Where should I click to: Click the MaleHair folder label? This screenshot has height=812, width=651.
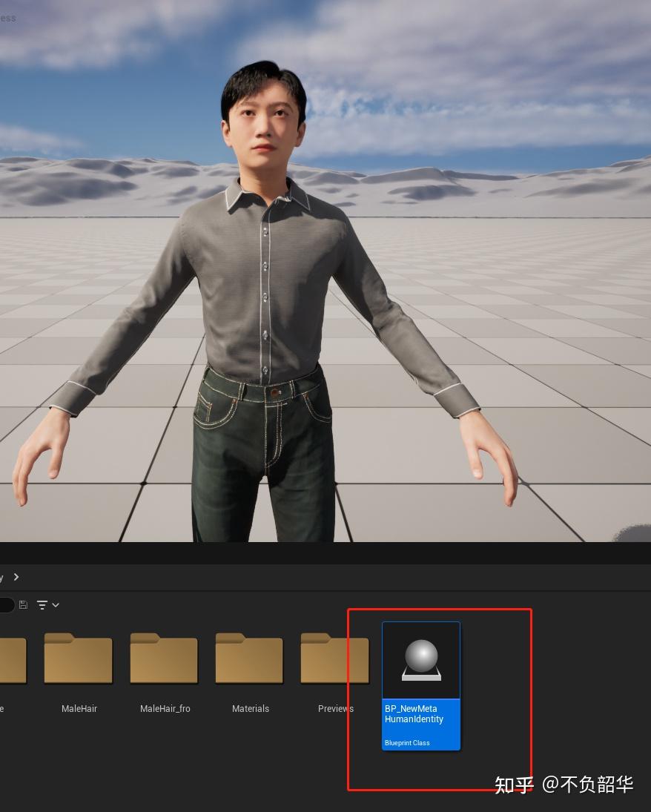(79, 708)
